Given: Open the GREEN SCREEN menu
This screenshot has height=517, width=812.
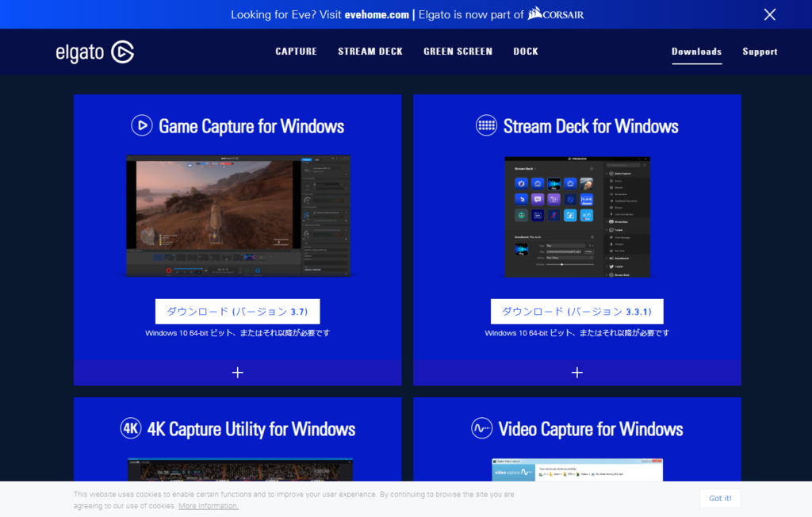Looking at the screenshot, I should [x=458, y=52].
